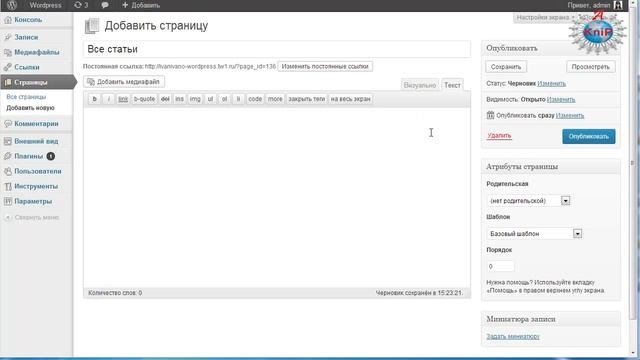640x360 pixels.
Task: Collapse the Миниатюра записи panel header
Action: [x=551, y=319]
